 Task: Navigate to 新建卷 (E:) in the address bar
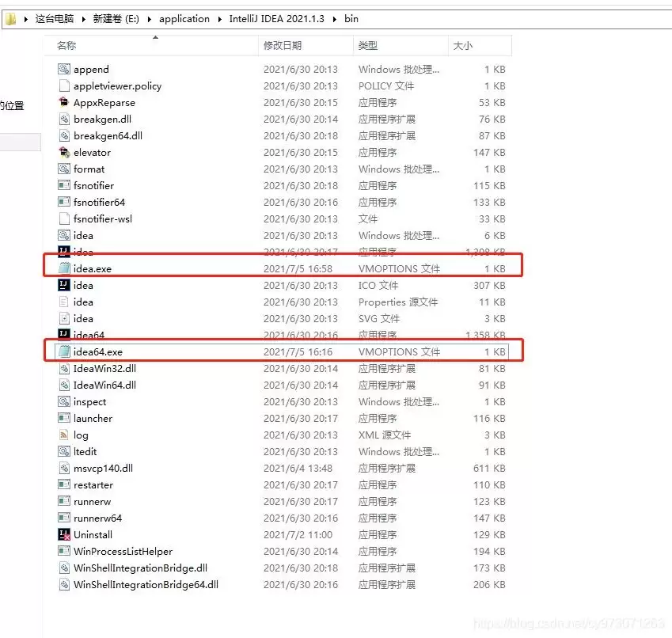coord(116,19)
